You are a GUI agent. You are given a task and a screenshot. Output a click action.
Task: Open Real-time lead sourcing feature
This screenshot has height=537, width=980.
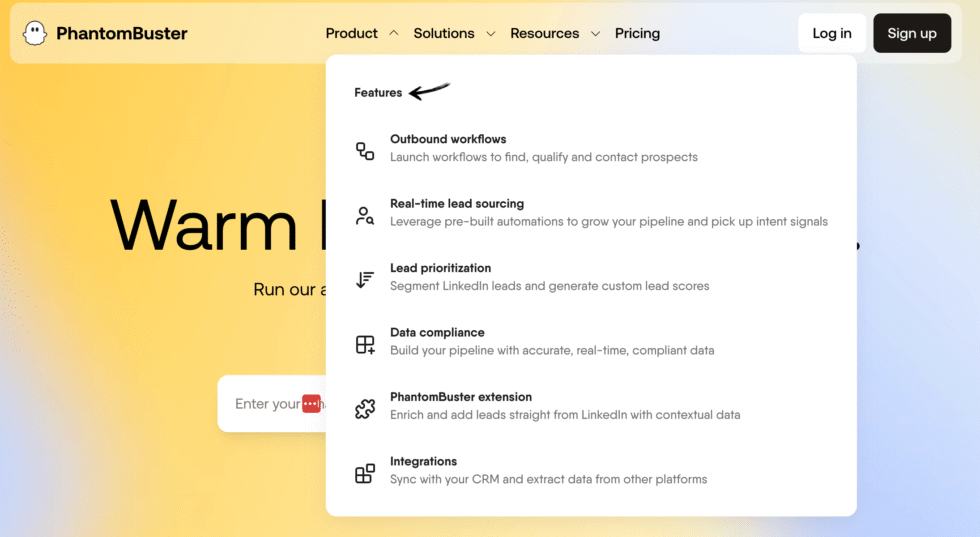tap(456, 203)
